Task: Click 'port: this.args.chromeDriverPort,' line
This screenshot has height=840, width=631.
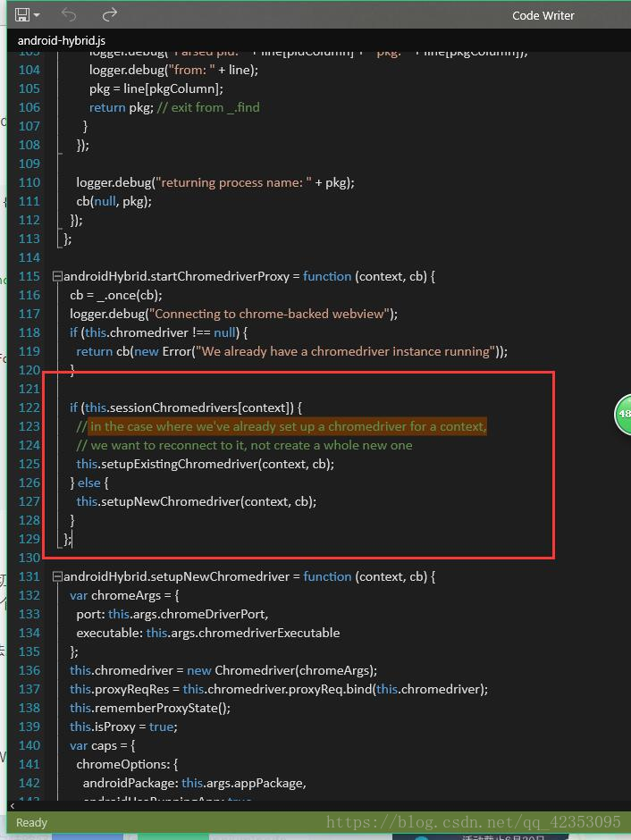Action: (172, 614)
